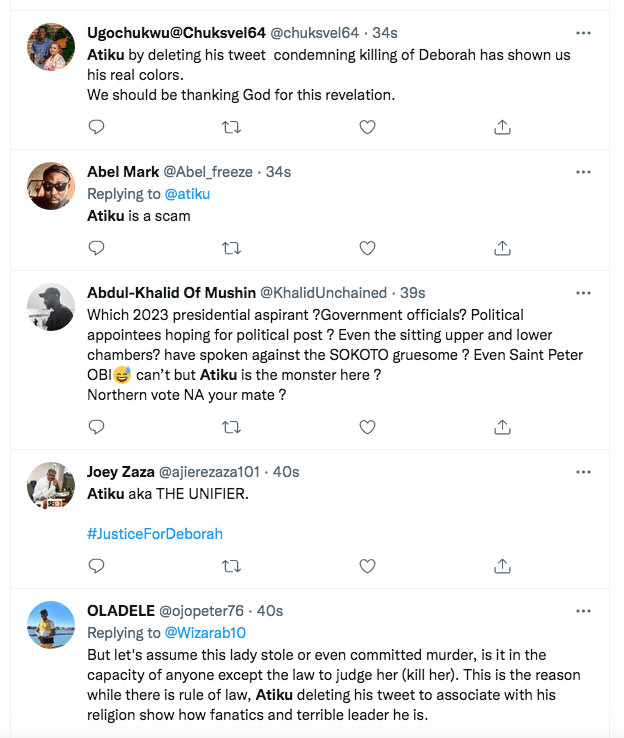624x738 pixels.
Task: View OLADELE's profile avatar
Action: coord(51,625)
